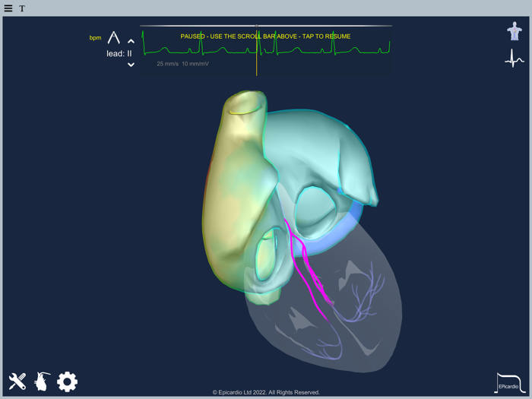Click the '10 mm/mV' gain label
Screen dimensions: 532x399
click(195, 64)
